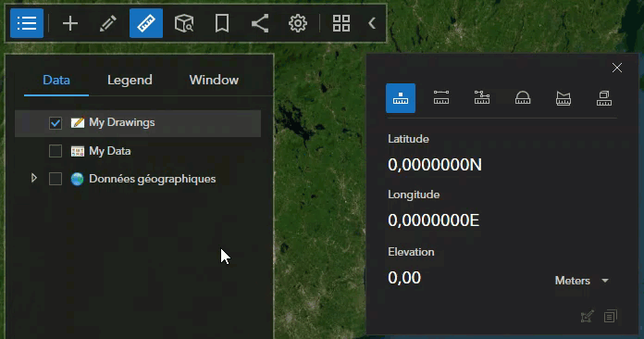Open the Meters unit dropdown

click(582, 281)
